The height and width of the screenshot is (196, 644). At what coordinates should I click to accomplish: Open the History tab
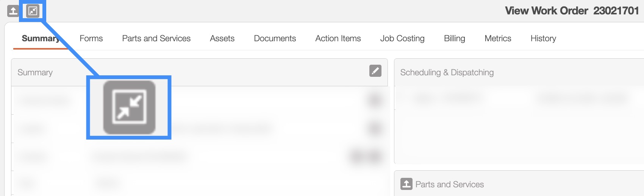click(543, 39)
